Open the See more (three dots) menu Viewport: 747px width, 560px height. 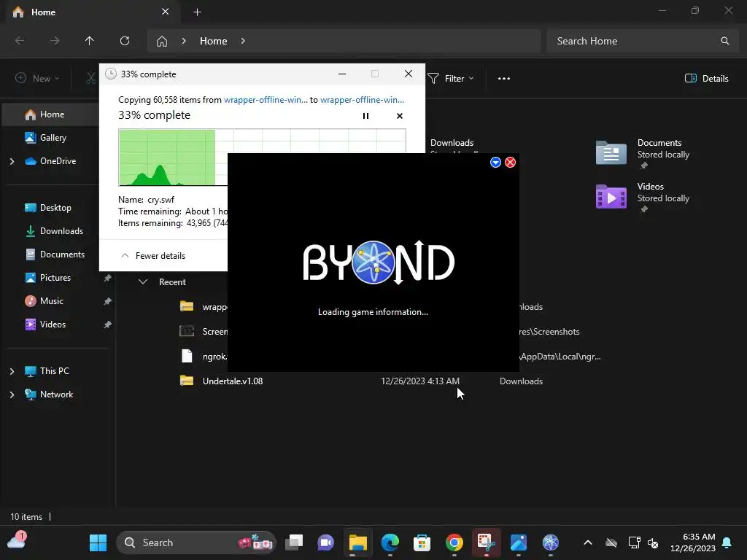pos(504,79)
